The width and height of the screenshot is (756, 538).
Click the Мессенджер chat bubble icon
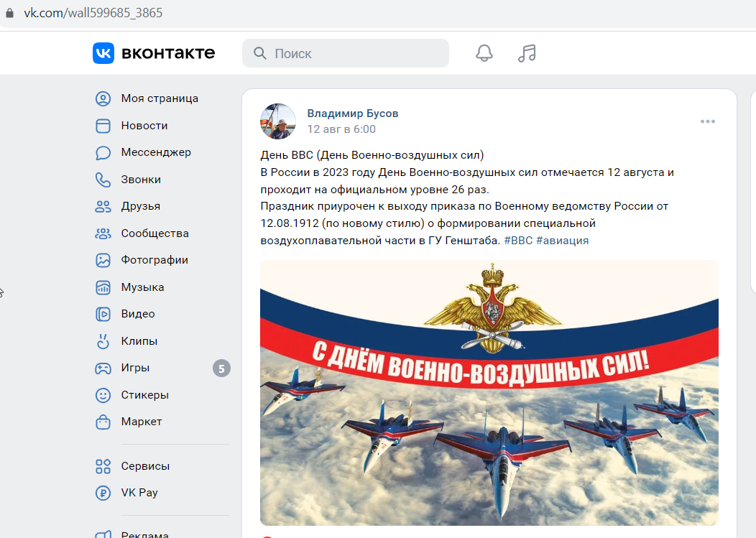pyautogui.click(x=103, y=153)
